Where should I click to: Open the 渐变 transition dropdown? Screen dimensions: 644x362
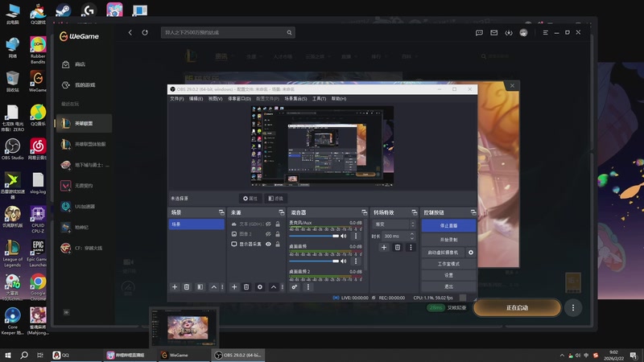click(x=394, y=224)
